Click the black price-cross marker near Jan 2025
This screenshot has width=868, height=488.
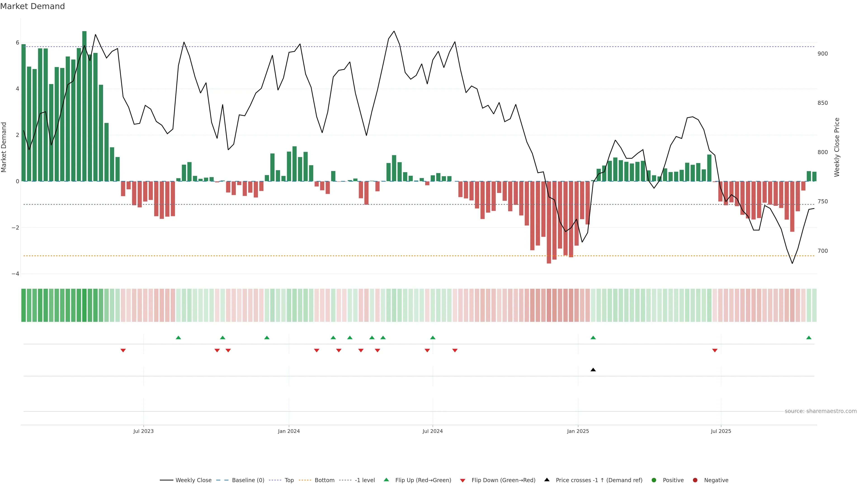click(x=593, y=370)
